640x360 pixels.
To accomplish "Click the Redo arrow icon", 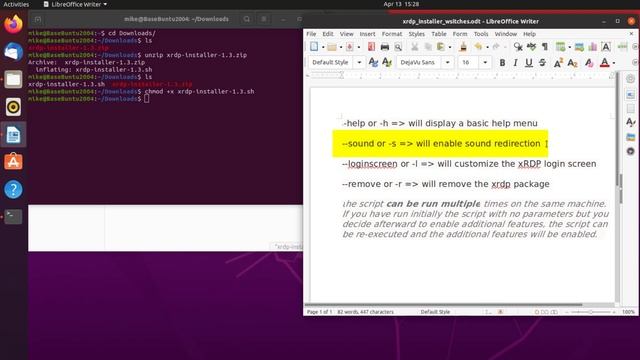I will [x=496, y=47].
